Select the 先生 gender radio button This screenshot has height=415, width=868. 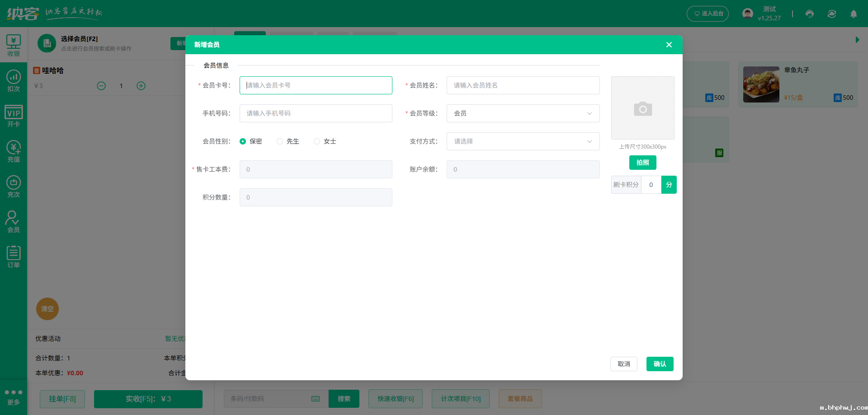tap(280, 141)
